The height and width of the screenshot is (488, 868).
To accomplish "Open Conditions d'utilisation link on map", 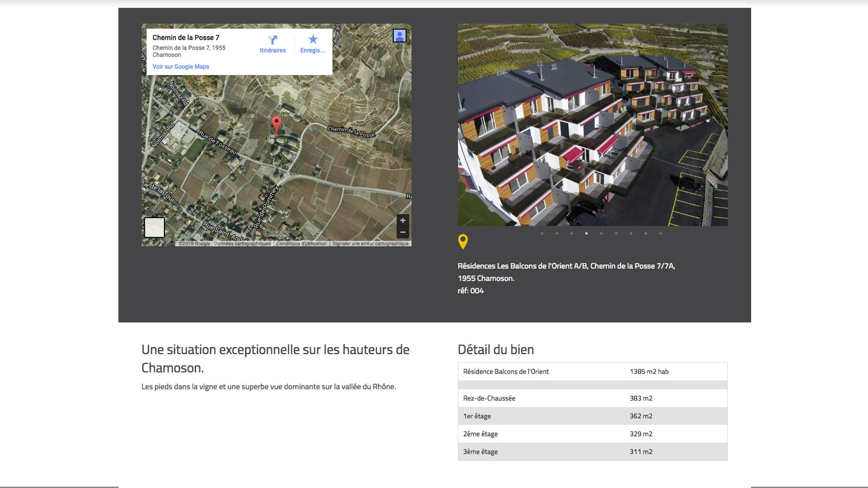I will (302, 244).
